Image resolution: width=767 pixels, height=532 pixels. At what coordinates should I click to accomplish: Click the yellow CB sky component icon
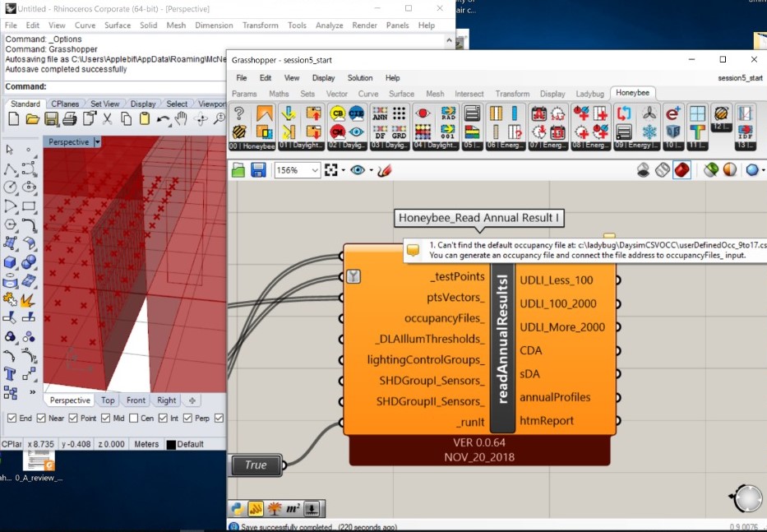[338, 113]
